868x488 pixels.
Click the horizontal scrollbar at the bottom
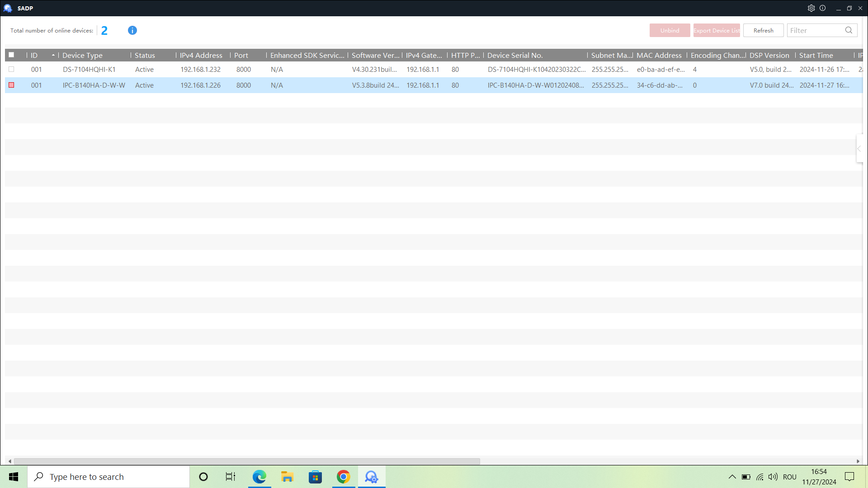(247, 461)
